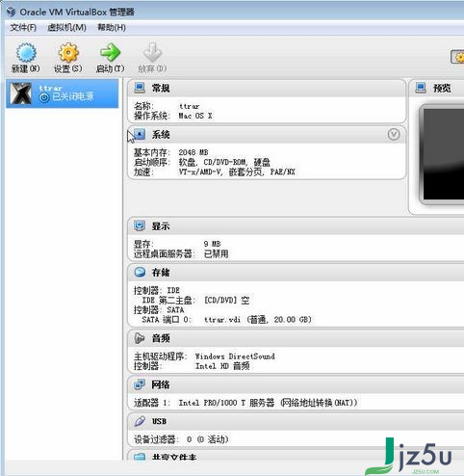Click the USB section plug icon
464x476 pixels.
[140, 421]
